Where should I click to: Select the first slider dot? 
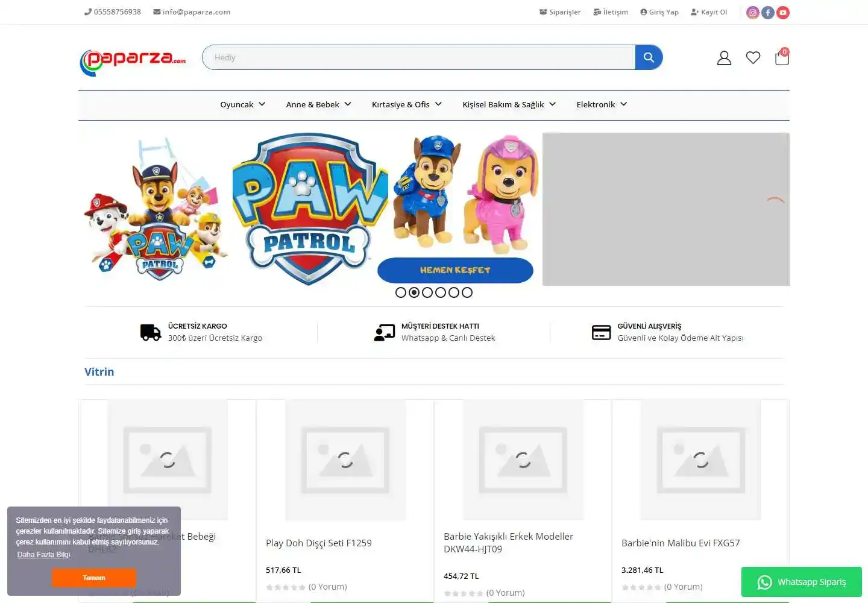pyautogui.click(x=401, y=292)
